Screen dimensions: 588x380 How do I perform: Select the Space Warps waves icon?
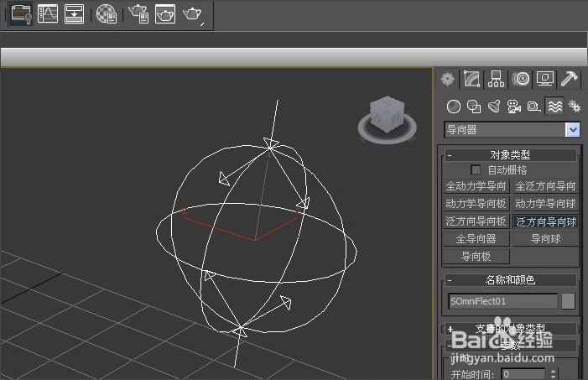(x=555, y=107)
